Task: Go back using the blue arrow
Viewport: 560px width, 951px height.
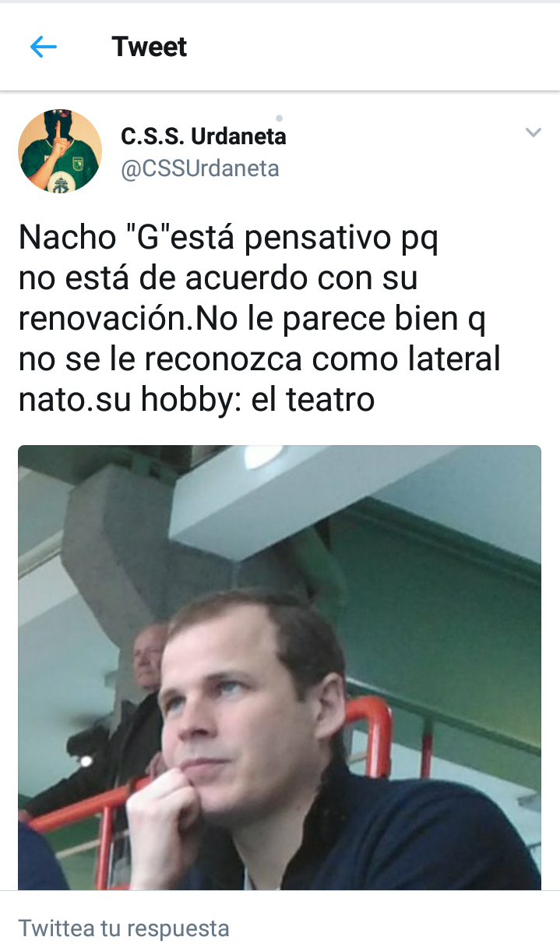Action: [x=44, y=48]
